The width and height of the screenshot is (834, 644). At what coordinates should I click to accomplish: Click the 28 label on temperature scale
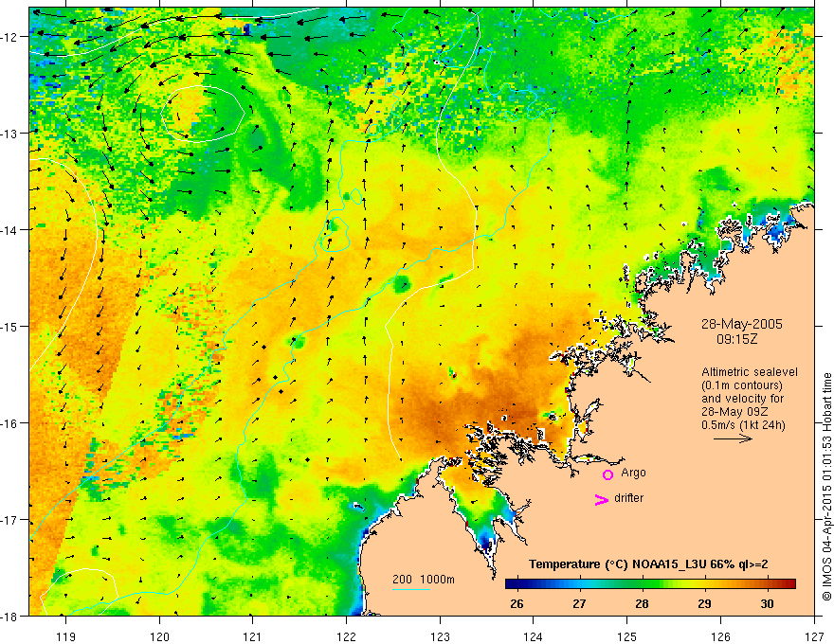(642, 603)
